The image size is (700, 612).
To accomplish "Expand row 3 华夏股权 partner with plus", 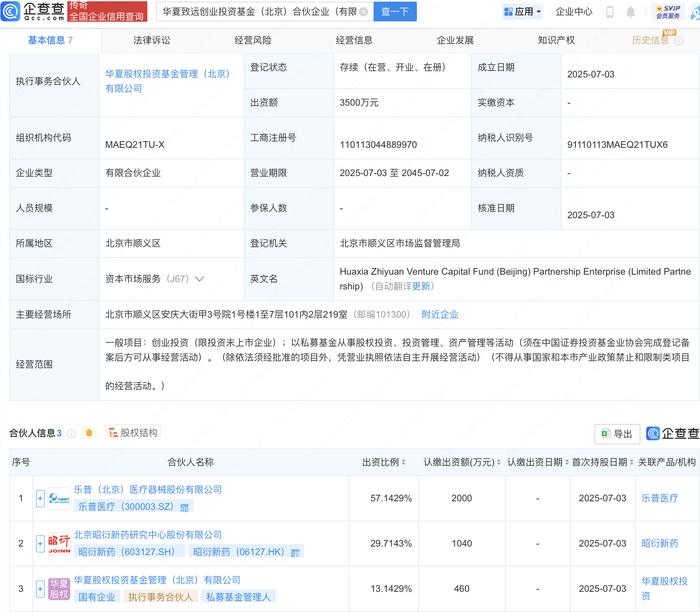I will point(40,589).
